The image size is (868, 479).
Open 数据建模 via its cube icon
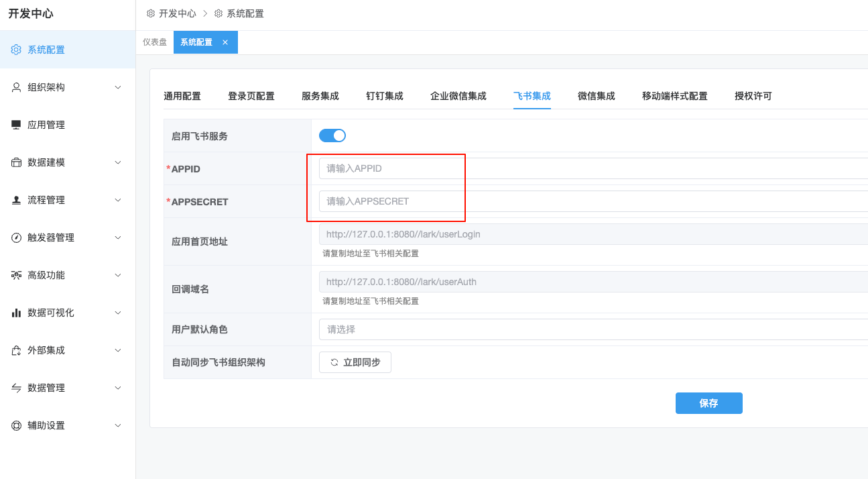click(15, 162)
